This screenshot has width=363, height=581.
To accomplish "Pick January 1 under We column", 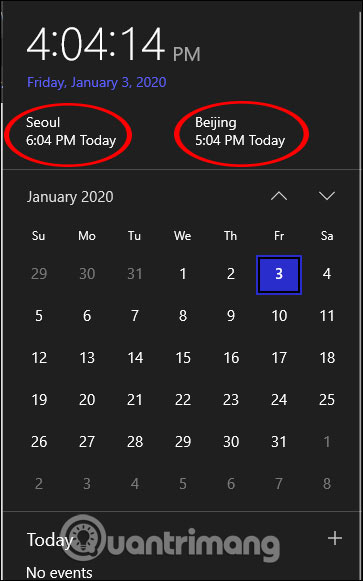I will (x=183, y=274).
